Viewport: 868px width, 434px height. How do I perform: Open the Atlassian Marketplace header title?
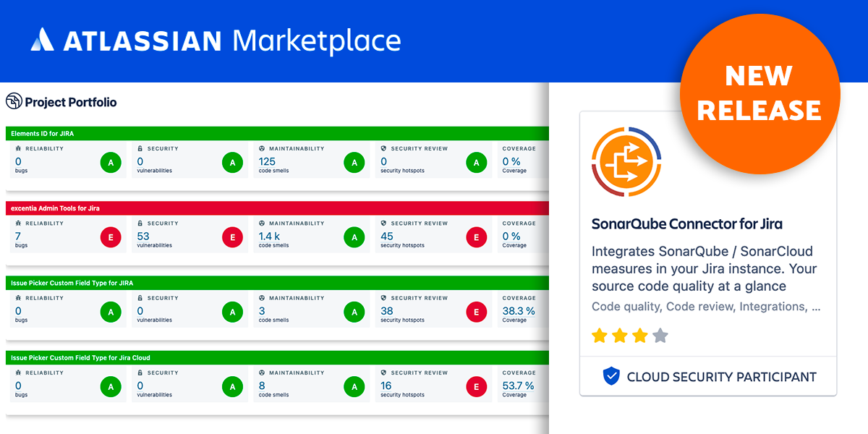(216, 40)
